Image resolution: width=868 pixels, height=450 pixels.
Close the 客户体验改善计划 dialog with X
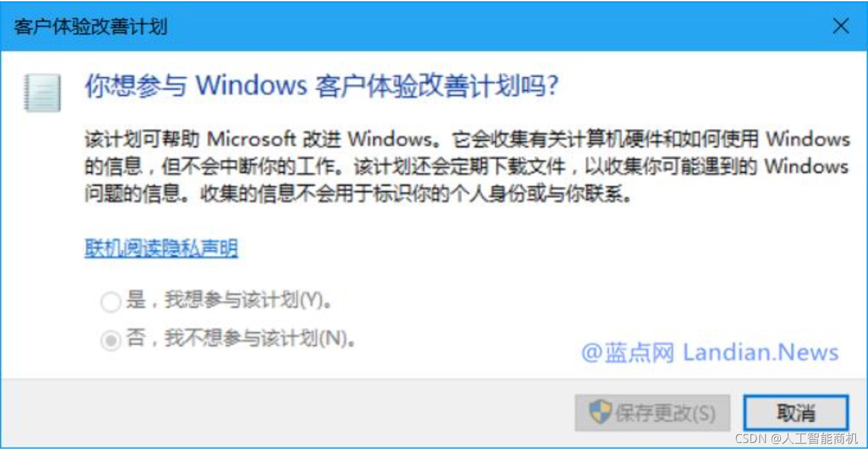[x=840, y=26]
